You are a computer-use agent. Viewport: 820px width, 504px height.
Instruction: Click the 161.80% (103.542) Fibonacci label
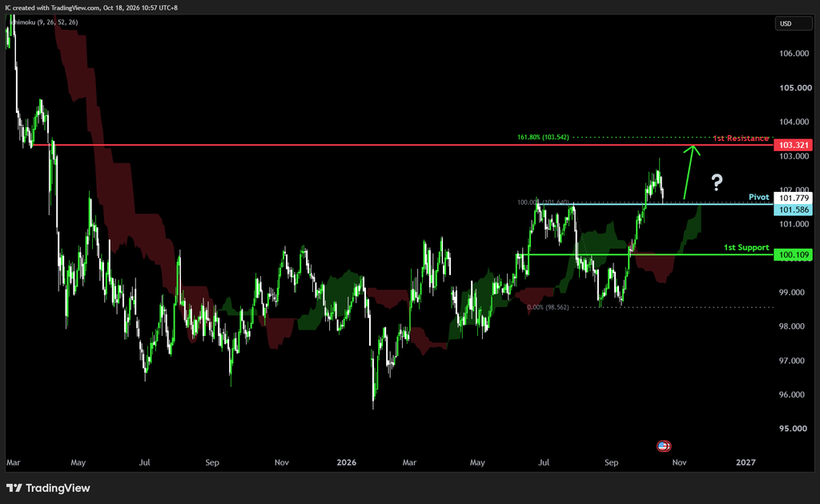click(543, 138)
